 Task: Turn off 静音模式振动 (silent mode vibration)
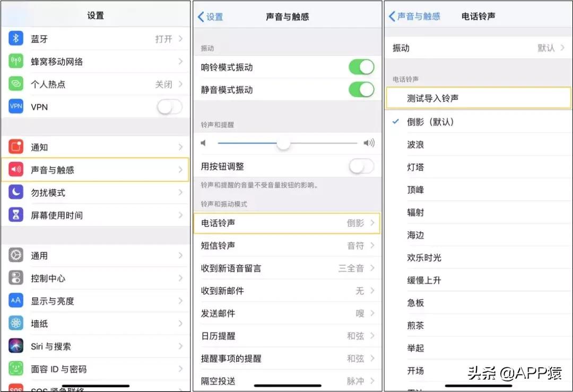tap(361, 90)
